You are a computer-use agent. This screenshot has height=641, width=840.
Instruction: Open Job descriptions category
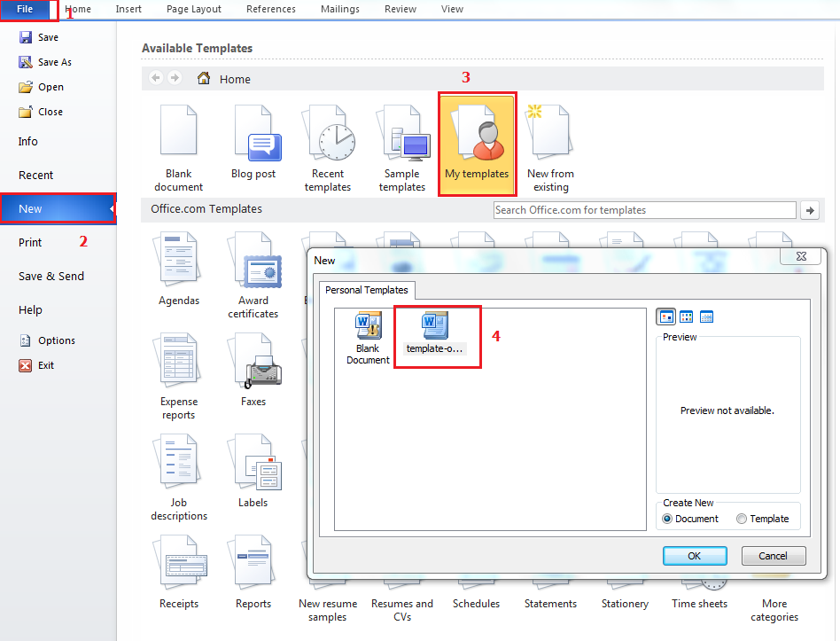click(x=179, y=478)
